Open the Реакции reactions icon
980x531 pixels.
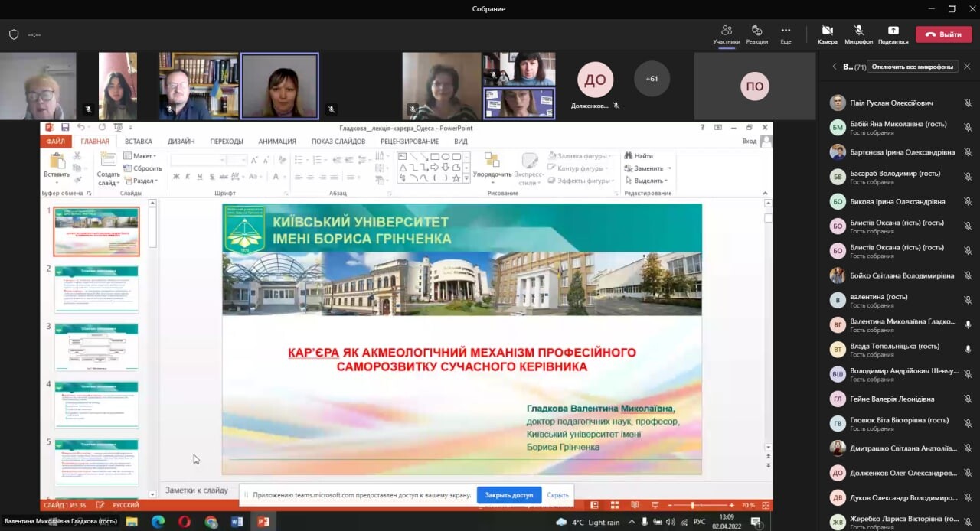tap(756, 31)
